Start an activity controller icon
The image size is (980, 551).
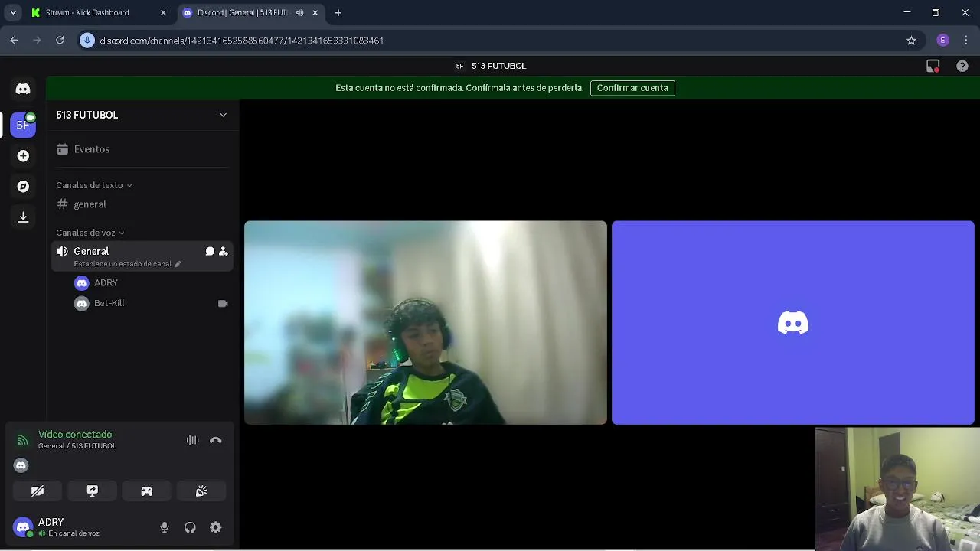[x=146, y=491]
